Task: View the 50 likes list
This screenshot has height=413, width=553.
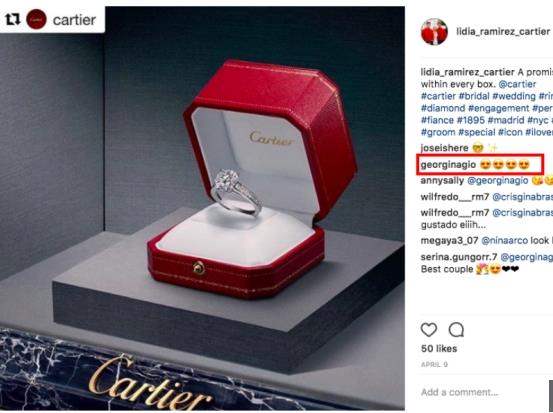Action: point(439,348)
